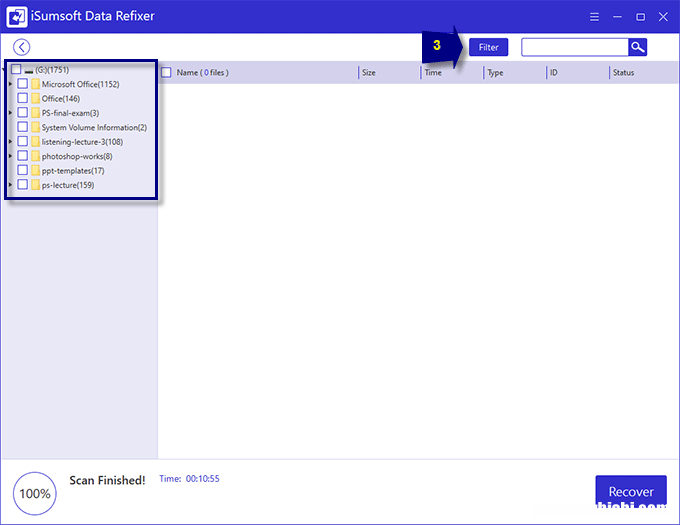Screen dimensions: 680x525
Task: Tick the select-all checkbox beside Name
Action: point(166,72)
